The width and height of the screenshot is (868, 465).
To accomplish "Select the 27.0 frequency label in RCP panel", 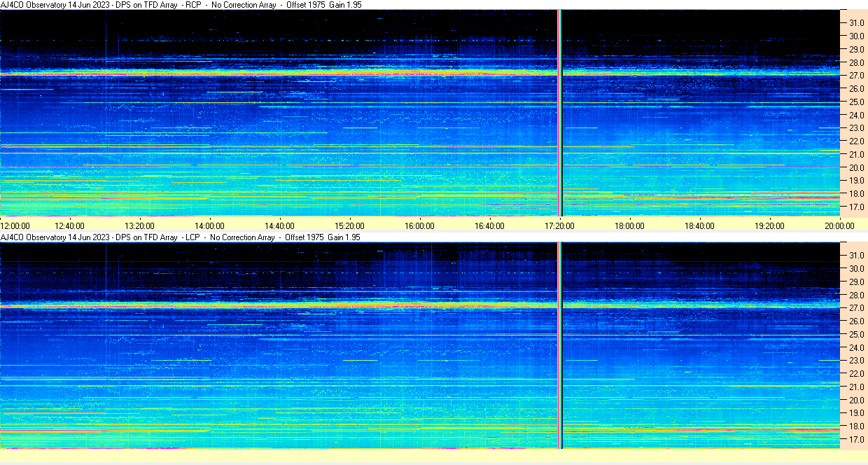I will (x=856, y=75).
